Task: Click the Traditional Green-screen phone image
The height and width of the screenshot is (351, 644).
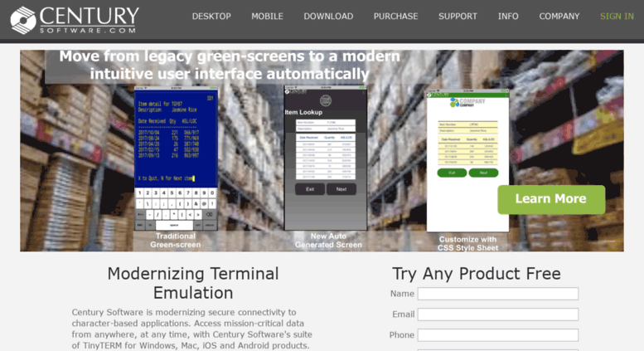Action: click(176, 158)
